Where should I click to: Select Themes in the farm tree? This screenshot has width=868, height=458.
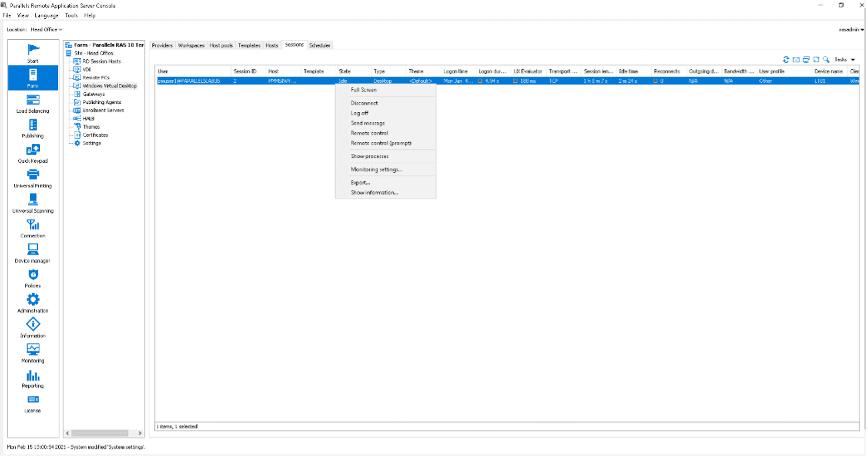coord(91,127)
